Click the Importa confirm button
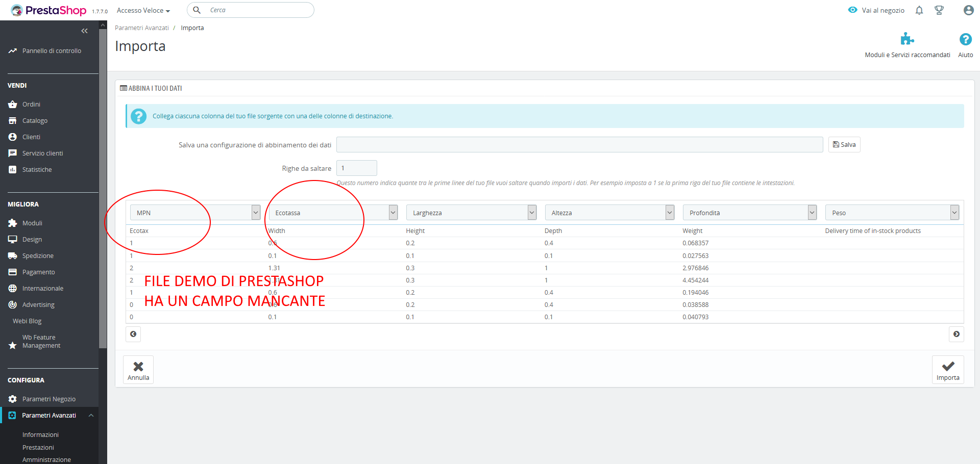 pos(948,370)
